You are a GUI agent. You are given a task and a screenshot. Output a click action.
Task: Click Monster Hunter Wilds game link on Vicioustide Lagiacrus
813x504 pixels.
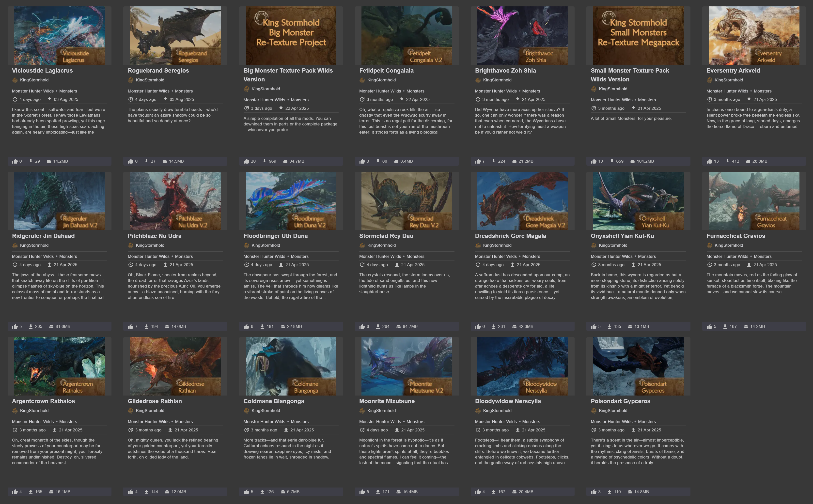pos(33,91)
